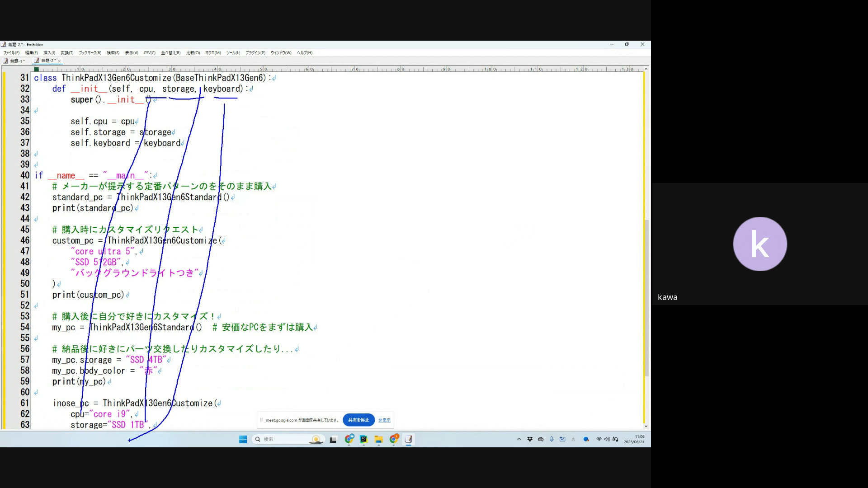Image resolution: width=868 pixels, height=488 pixels.
Task: Close the 無題-2 tab with its x
Action: 59,61
